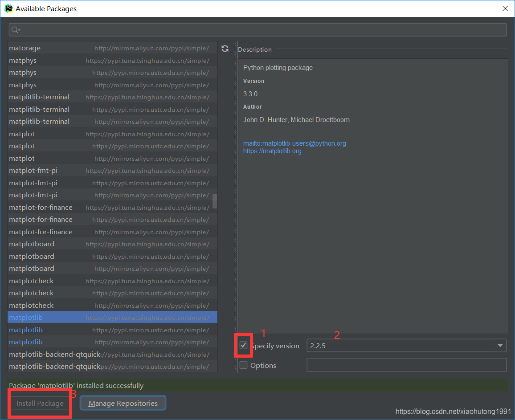Click the installed successfully status message

click(x=76, y=385)
